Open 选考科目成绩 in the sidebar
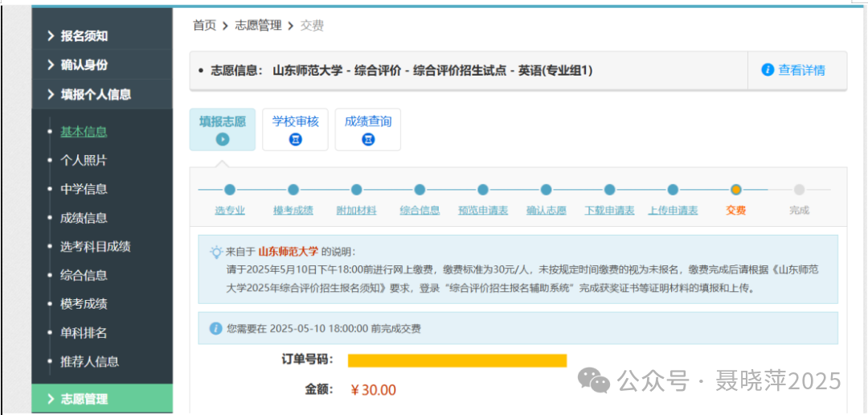868x415 pixels. tap(95, 247)
